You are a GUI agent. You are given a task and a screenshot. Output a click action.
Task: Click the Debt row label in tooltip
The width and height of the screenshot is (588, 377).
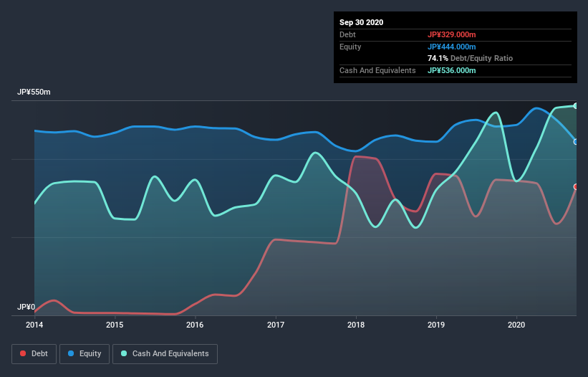pyautogui.click(x=347, y=34)
